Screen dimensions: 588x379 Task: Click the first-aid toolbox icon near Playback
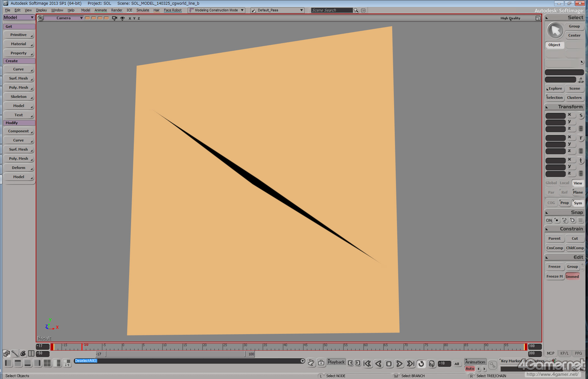coord(321,363)
